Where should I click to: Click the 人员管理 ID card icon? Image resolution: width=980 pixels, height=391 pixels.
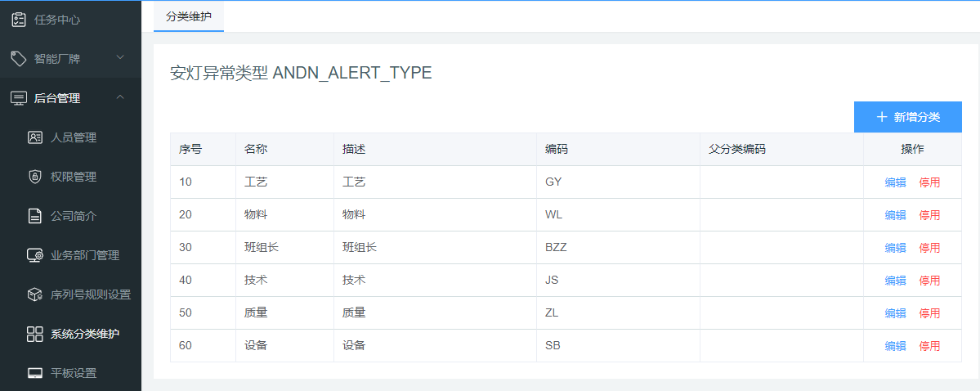point(35,137)
